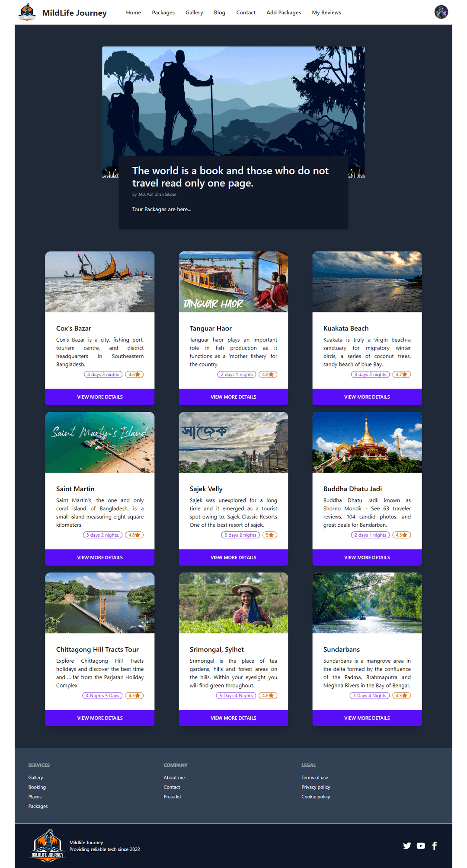Click the 4.7 star rating on Kuakata Beach
The height and width of the screenshot is (868, 467).
401,375
